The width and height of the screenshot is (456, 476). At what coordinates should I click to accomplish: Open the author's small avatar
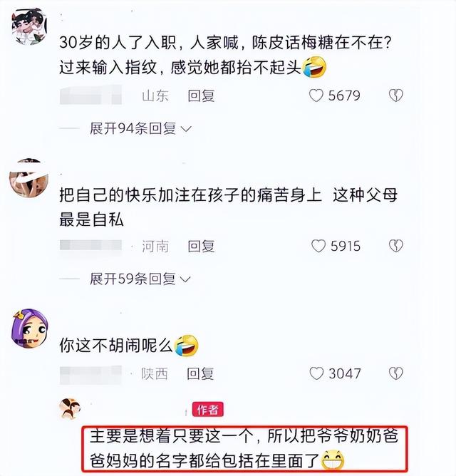click(70, 409)
